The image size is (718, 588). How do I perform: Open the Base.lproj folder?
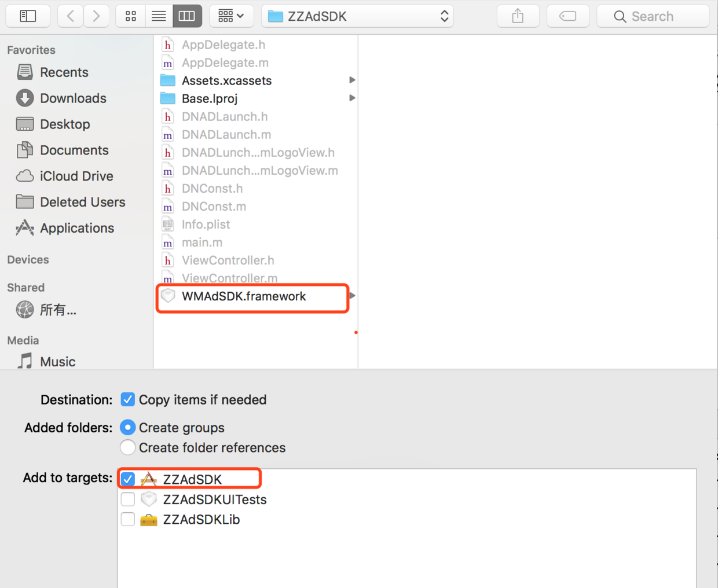[210, 98]
